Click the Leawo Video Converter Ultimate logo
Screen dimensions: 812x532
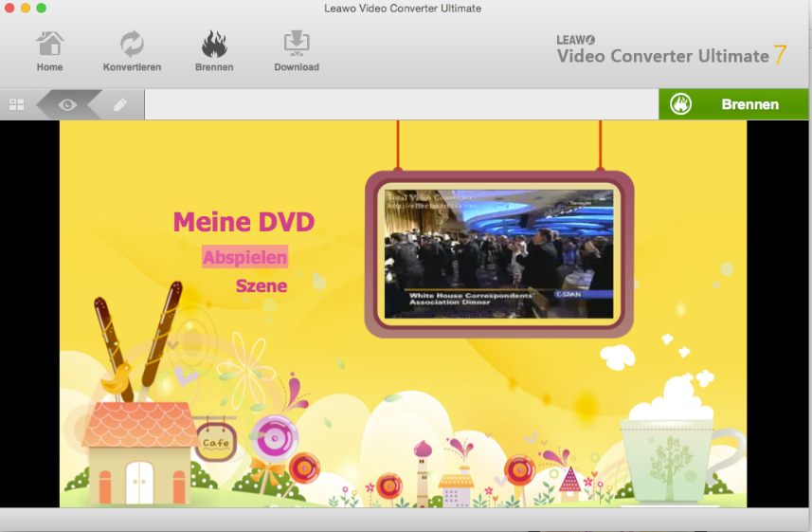click(x=672, y=51)
